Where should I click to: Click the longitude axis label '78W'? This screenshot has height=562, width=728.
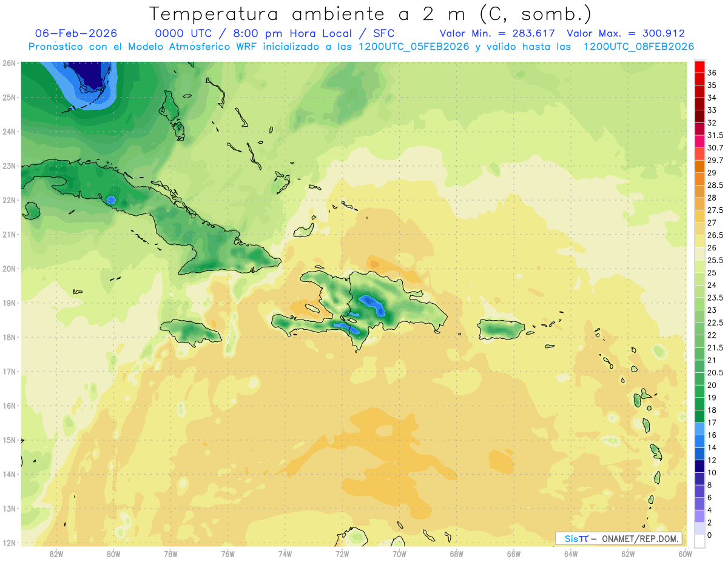170,554
